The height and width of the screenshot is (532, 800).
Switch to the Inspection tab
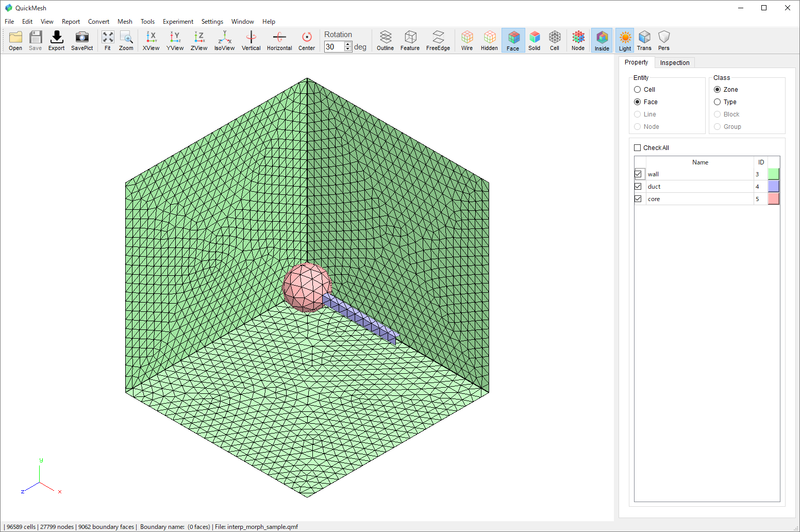(x=675, y=62)
